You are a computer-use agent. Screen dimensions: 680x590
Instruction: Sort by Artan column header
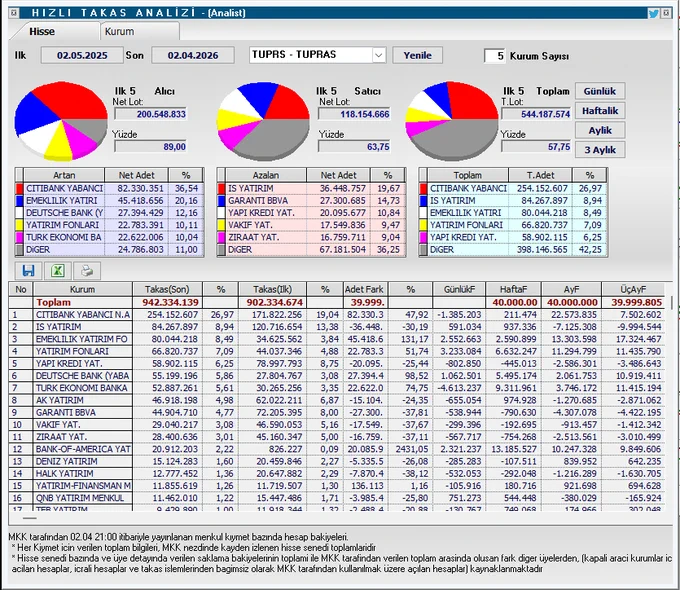tap(64, 175)
